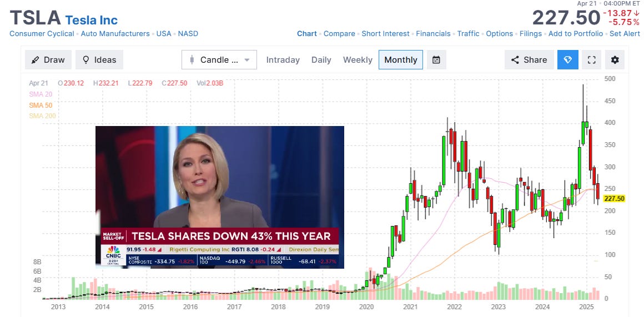Expand the Candle chart type dropdown
This screenshot has width=644, height=317.
tap(219, 60)
